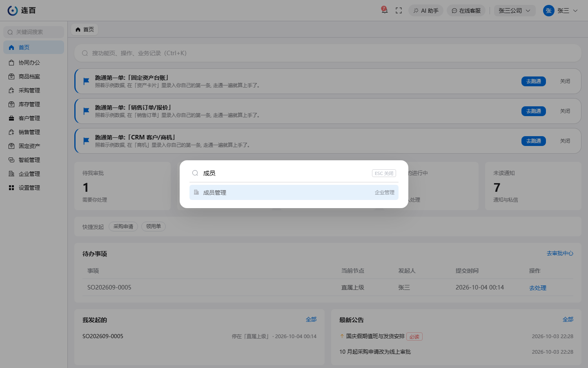Click the ESC 关闭 badge
This screenshot has height=368, width=588.
384,173
